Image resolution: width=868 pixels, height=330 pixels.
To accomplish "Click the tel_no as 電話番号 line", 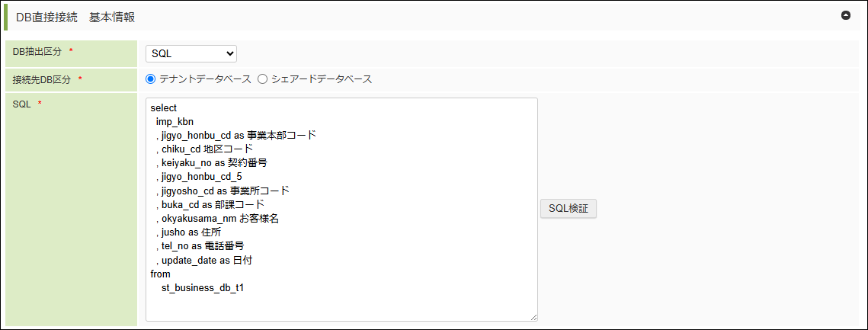I will point(202,246).
